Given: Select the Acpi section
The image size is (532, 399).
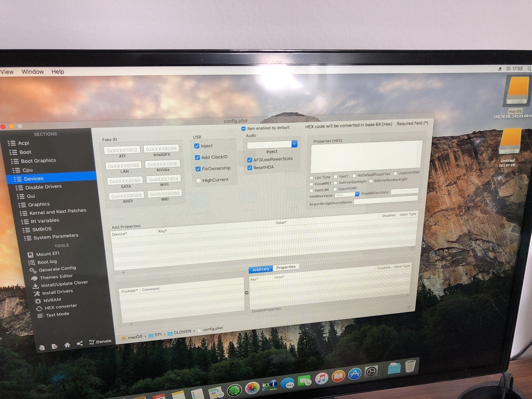Looking at the screenshot, I should (x=23, y=143).
